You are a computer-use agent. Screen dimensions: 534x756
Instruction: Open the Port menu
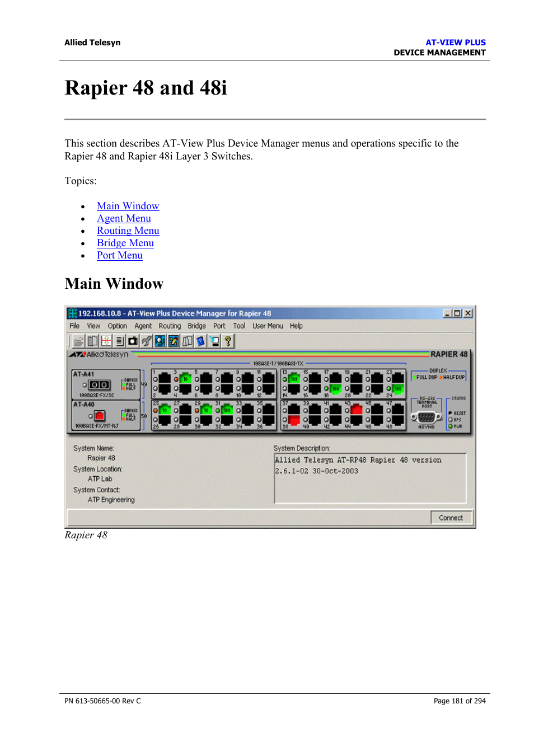point(219,326)
